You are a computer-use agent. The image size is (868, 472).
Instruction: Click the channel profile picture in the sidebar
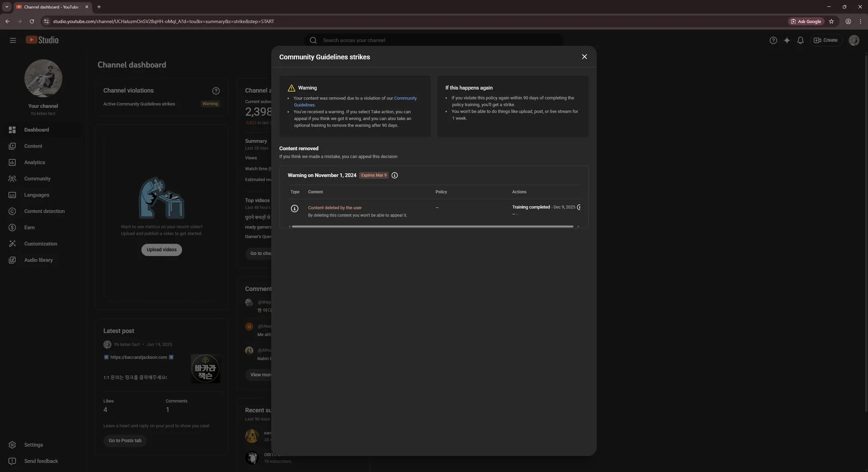pyautogui.click(x=43, y=78)
